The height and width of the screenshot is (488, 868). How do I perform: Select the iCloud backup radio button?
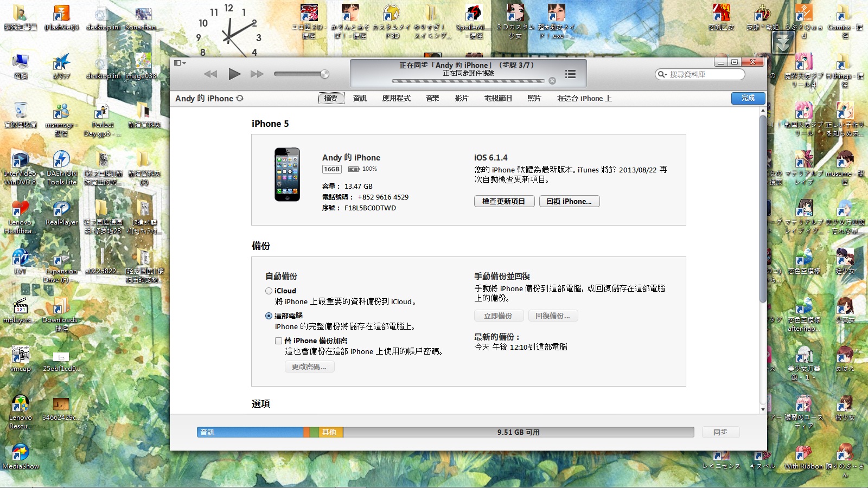tap(269, 291)
